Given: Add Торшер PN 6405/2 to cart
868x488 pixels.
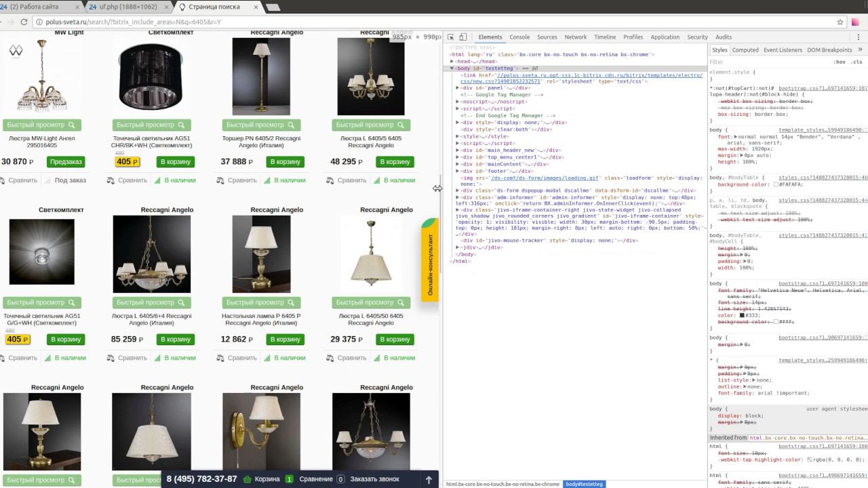Looking at the screenshot, I should [x=285, y=162].
